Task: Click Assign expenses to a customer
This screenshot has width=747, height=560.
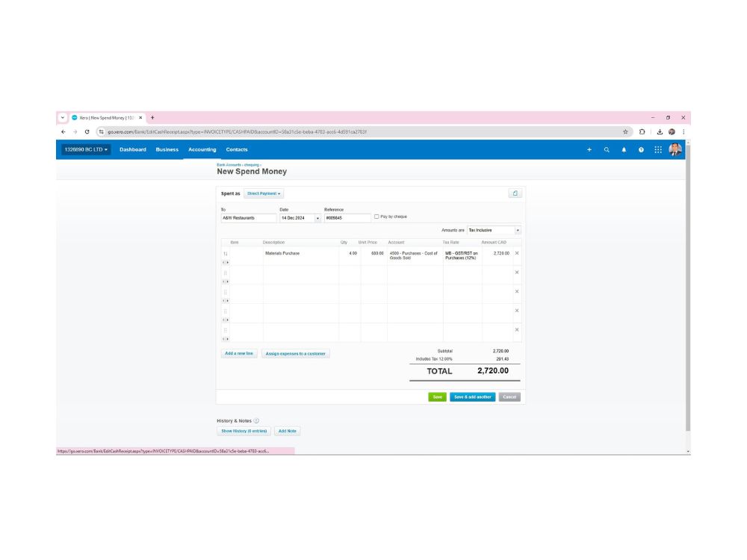Action: point(295,353)
